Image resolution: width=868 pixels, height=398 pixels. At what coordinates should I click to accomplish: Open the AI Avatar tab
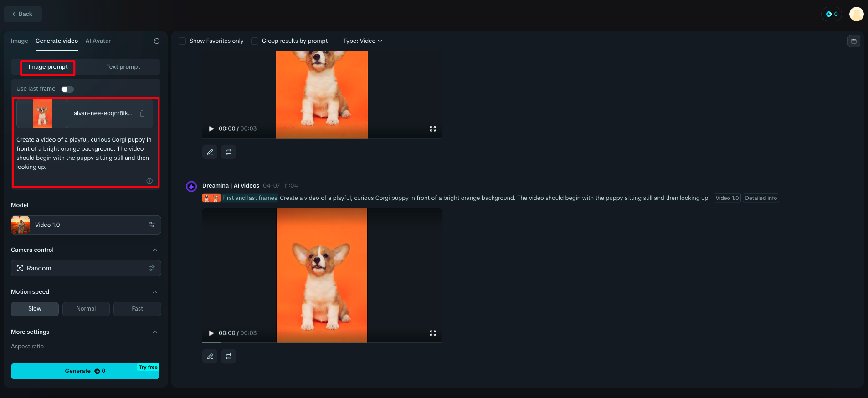(x=98, y=41)
